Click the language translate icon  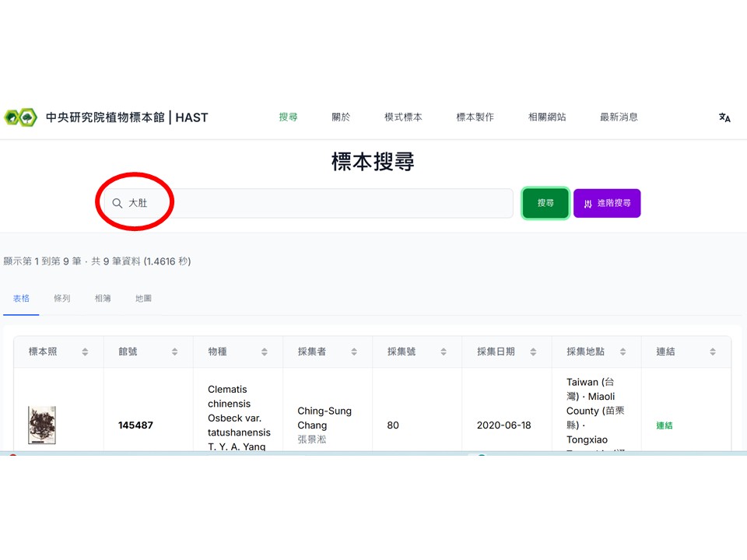pos(724,117)
